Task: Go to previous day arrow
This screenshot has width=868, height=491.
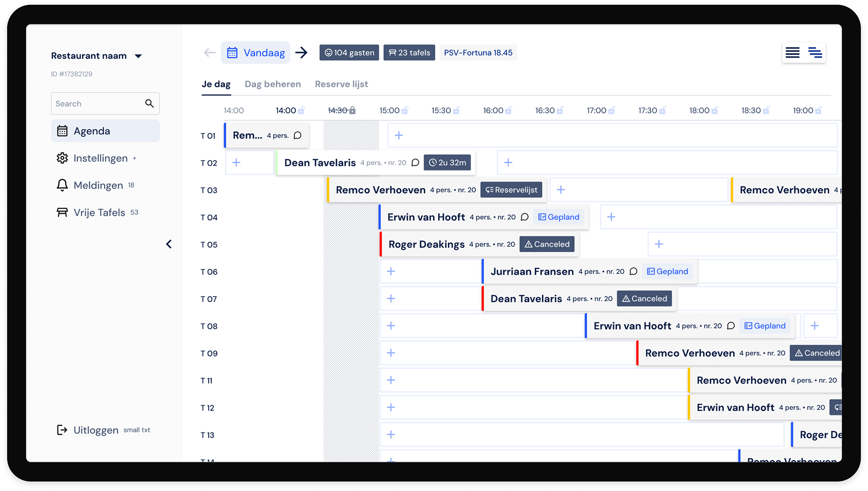Action: point(209,52)
